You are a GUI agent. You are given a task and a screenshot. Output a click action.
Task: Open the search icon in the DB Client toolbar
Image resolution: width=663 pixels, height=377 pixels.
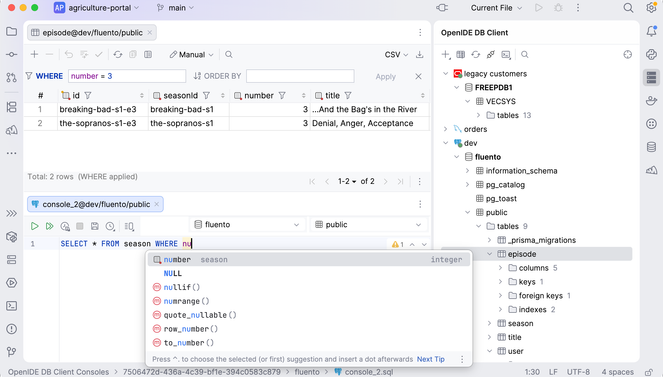[525, 55]
